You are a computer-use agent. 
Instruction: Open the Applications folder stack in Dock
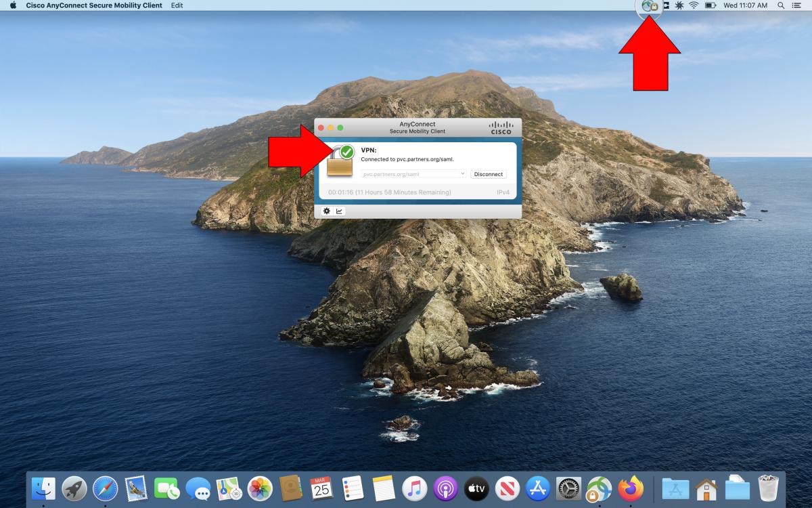(x=675, y=488)
